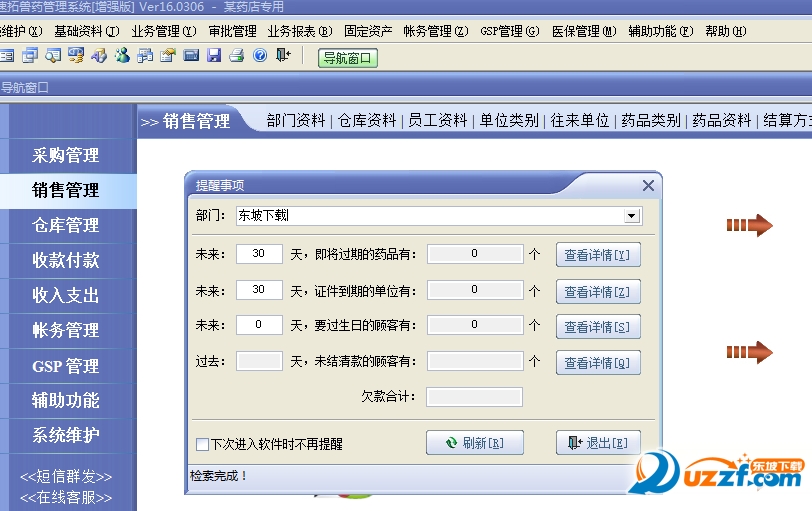Open the 单位类别 link
Viewport: 812px width, 511px height.
pyautogui.click(x=509, y=121)
